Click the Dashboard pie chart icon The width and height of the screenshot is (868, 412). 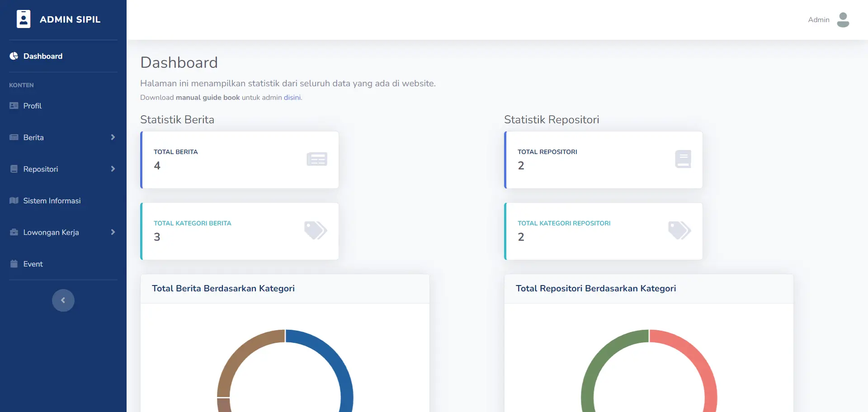click(14, 56)
